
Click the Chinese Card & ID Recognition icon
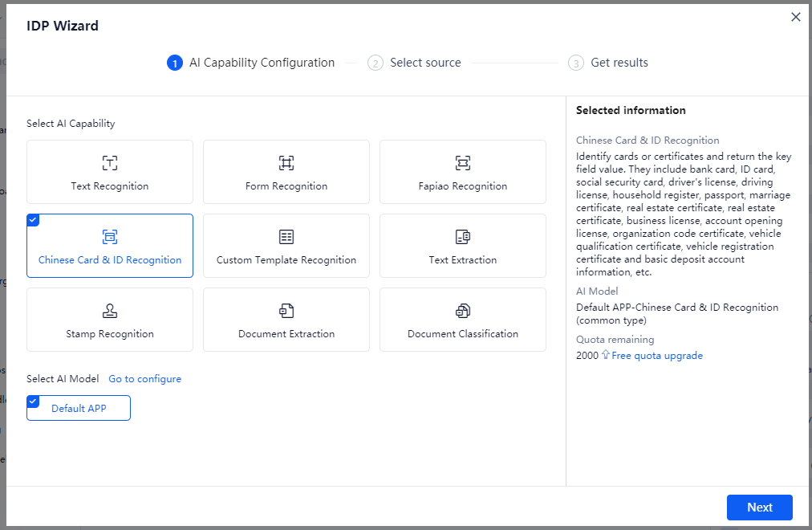click(x=110, y=237)
